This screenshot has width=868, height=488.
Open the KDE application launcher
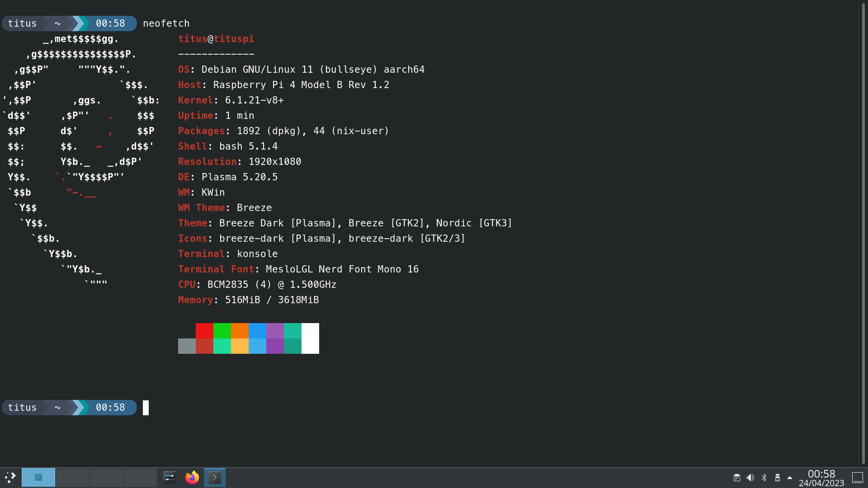point(10,478)
